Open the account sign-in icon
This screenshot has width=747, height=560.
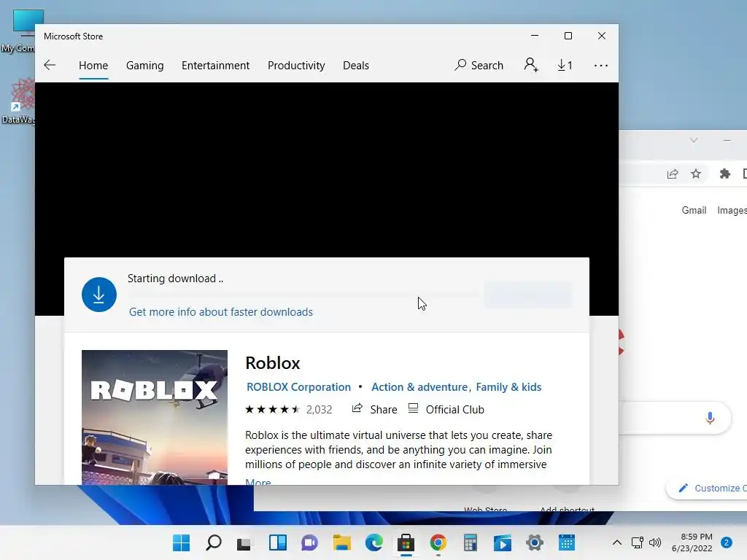(x=531, y=65)
